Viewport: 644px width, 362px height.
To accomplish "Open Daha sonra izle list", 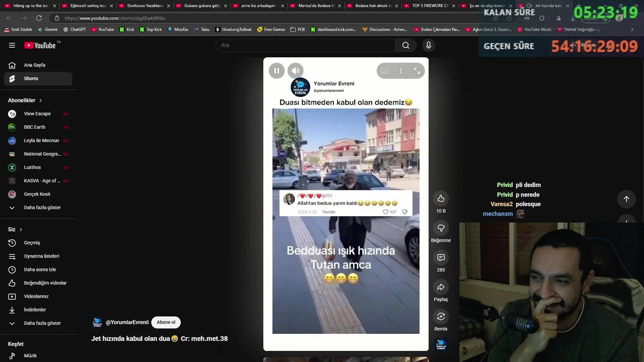I will click(x=38, y=269).
